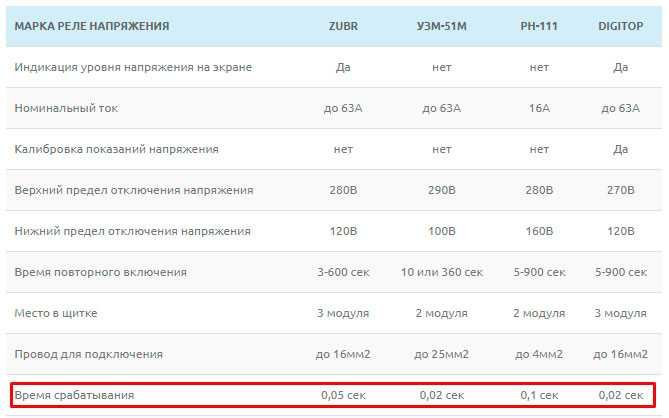Select the '10 или 360 сек' value
This screenshot has height=418, width=669.
click(442, 272)
